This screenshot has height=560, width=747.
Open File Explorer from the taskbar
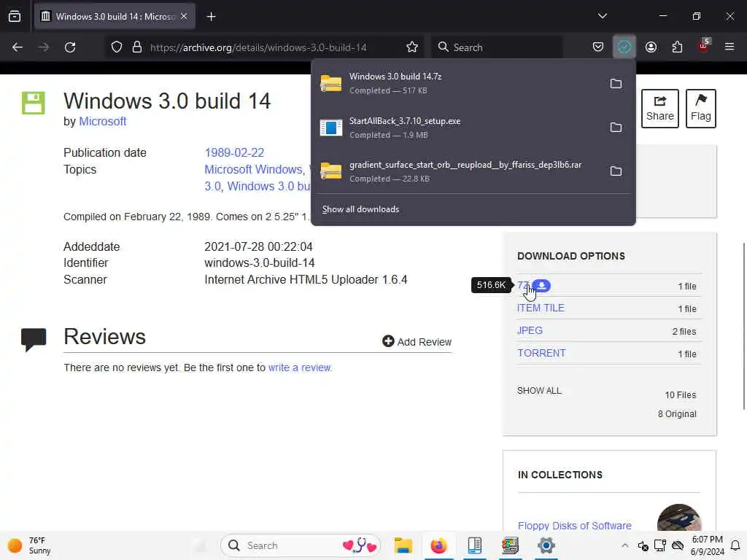(x=403, y=545)
